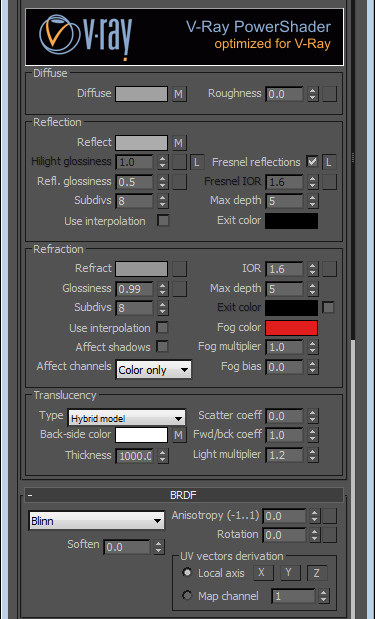Click the Refraction Glossiness value field

(x=134, y=289)
